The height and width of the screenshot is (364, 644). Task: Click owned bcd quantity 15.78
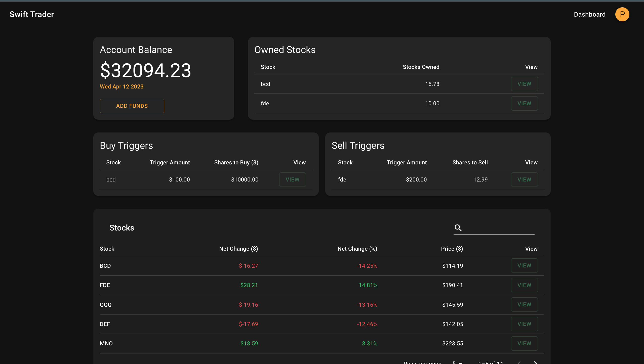[x=432, y=84]
